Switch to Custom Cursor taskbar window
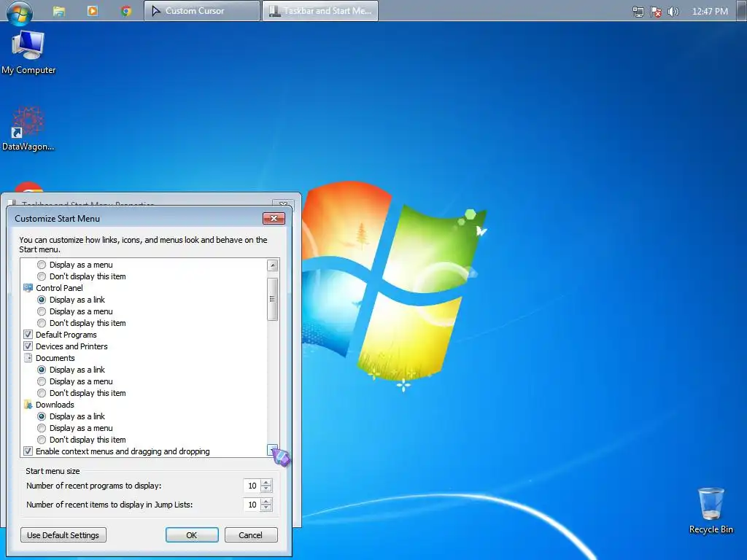Screen dimensions: 747x560 pyautogui.click(x=202, y=11)
